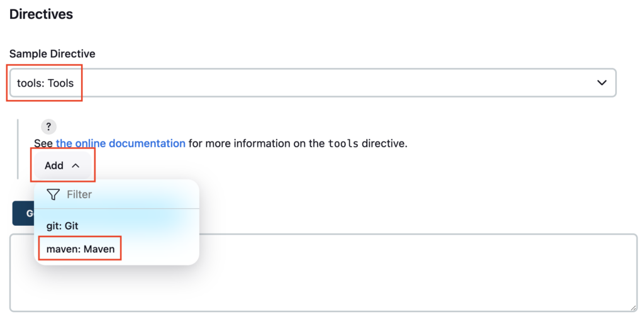Click the monospace 'tools' word in help text
The height and width of the screenshot is (319, 644).
(343, 144)
